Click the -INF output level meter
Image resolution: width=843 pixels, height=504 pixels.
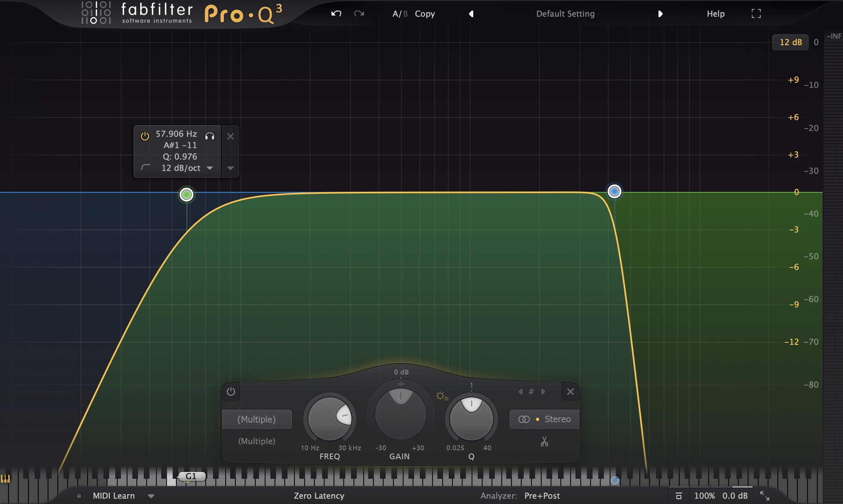[x=834, y=36]
